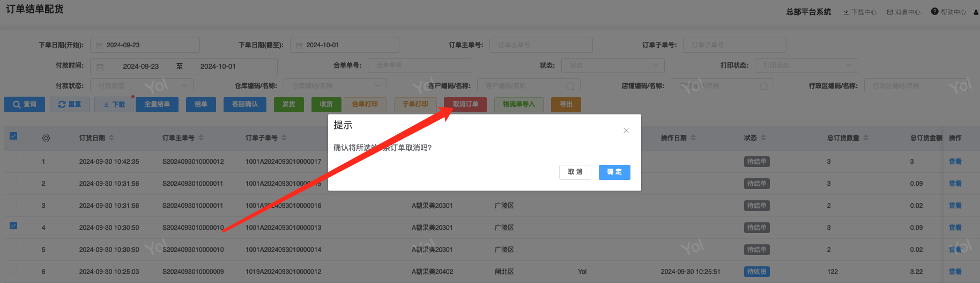Uncheck the row 4 checkbox

(13, 226)
